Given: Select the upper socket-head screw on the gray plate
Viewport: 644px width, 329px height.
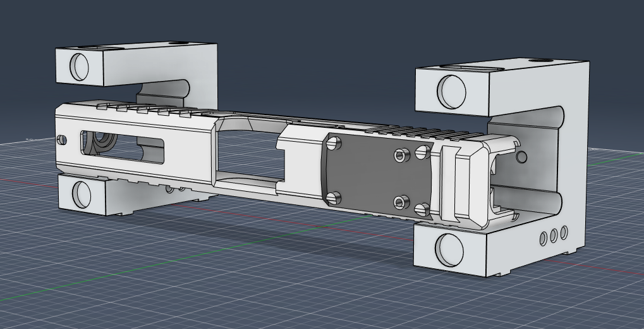Looking at the screenshot, I should (399, 155).
